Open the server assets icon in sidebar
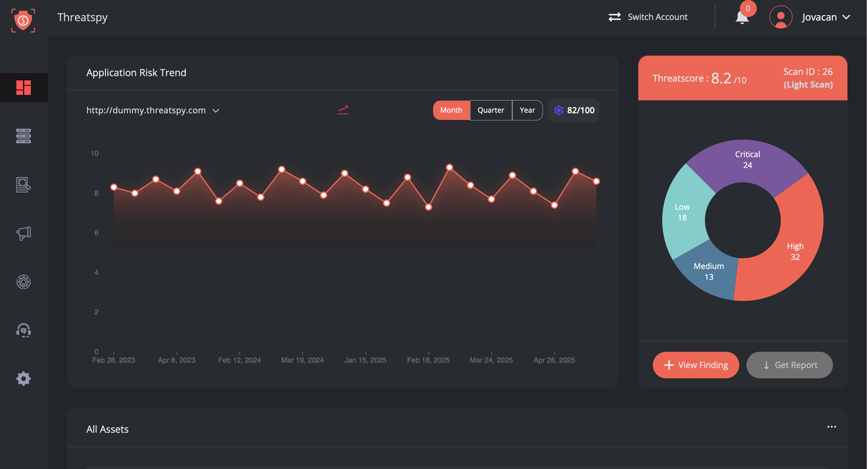 click(x=24, y=136)
